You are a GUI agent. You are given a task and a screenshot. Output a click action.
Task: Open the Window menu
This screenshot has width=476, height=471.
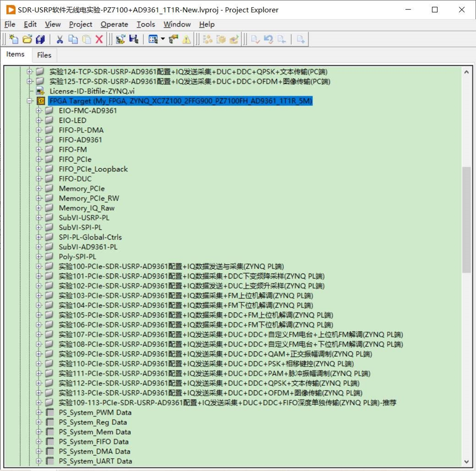(x=177, y=24)
